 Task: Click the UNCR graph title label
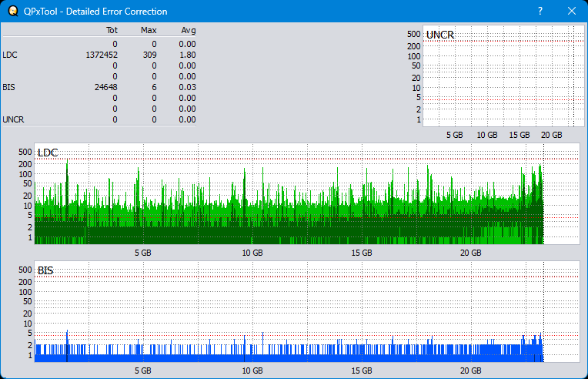(x=440, y=35)
